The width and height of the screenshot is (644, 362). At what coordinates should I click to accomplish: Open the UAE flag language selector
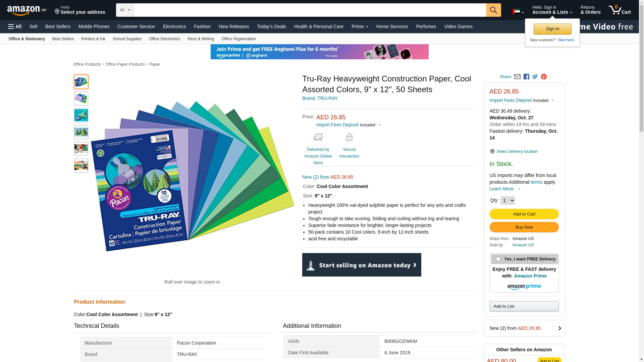point(518,12)
